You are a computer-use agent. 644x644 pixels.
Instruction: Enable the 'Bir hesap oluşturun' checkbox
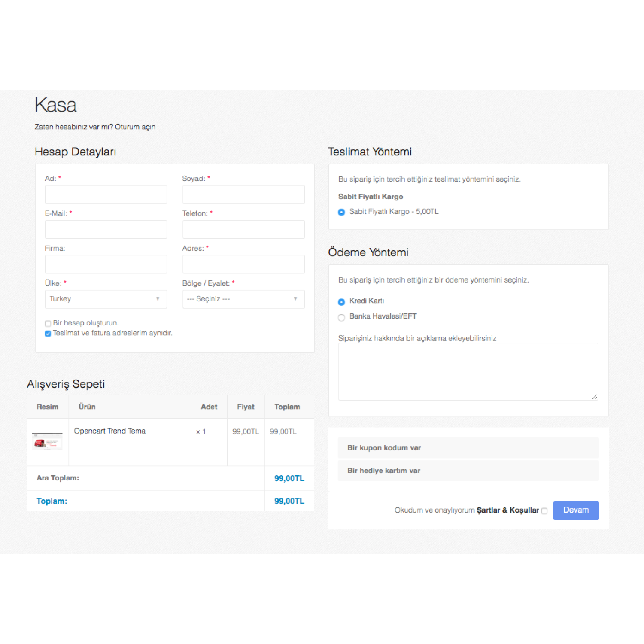click(48, 323)
